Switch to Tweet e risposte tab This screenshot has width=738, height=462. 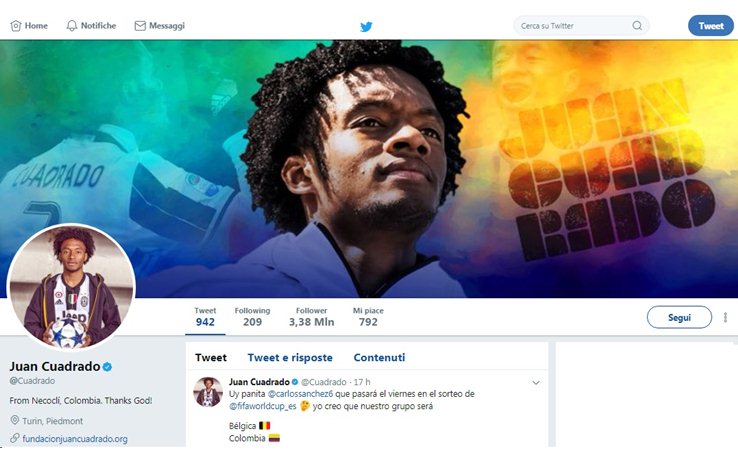click(x=290, y=358)
